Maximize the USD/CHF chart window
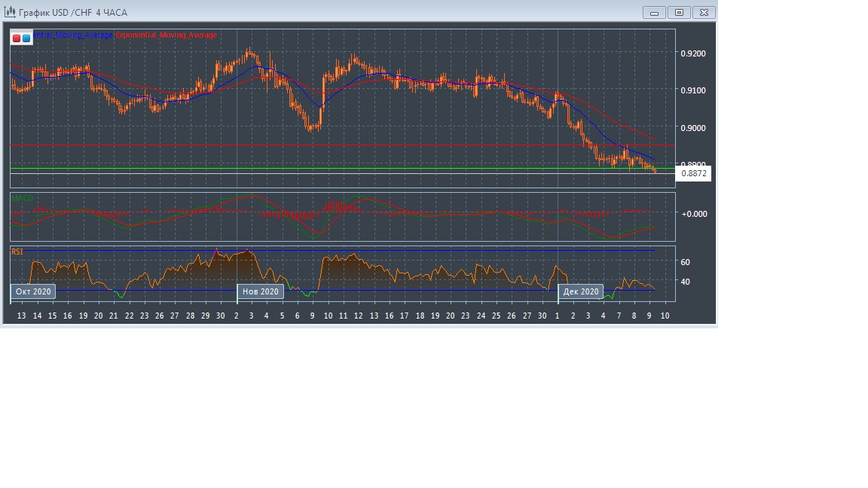Image resolution: width=868 pixels, height=488 pixels. point(679,12)
